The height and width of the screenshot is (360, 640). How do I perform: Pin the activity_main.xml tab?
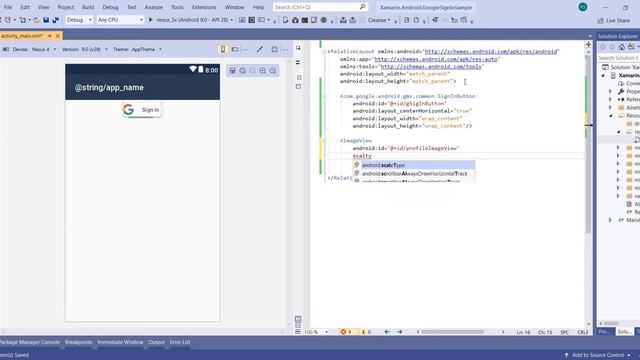tap(49, 36)
